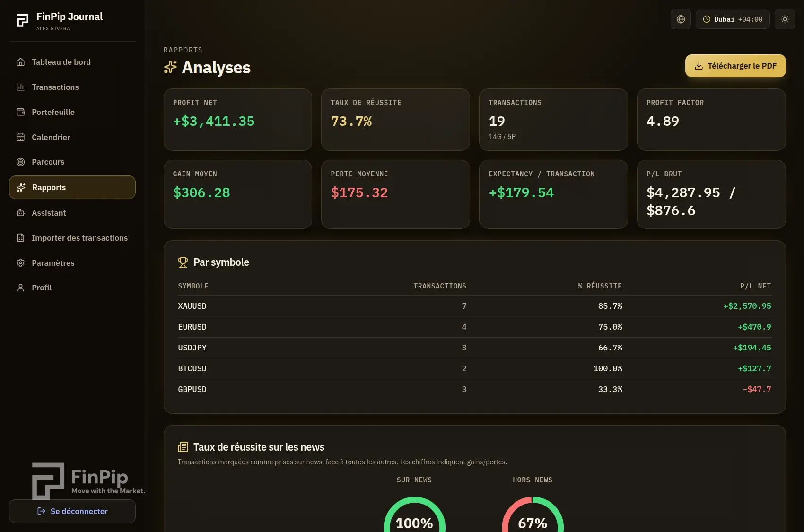Click the 67% Hors News gauge
The width and height of the screenshot is (804, 532).
533,515
